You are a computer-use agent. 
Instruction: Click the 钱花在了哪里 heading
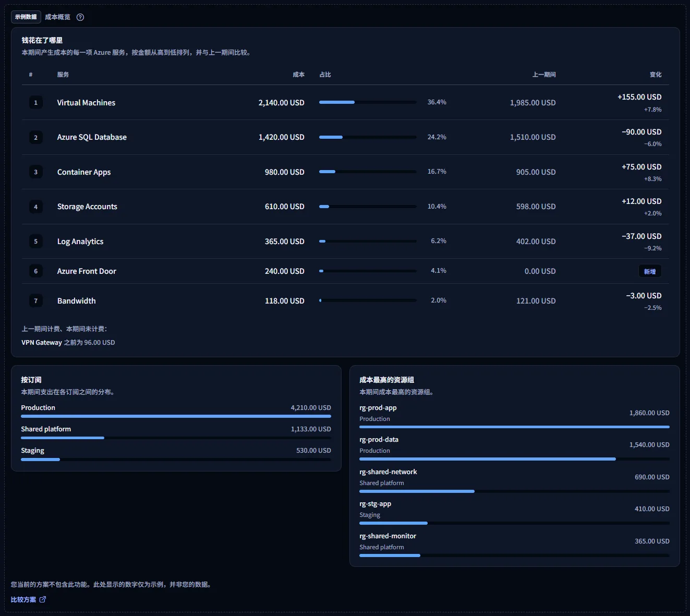42,40
